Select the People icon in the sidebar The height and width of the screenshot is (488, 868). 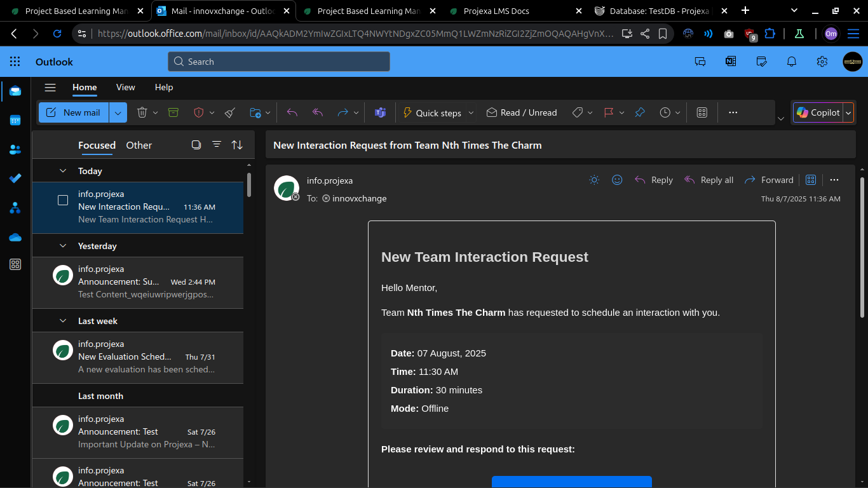point(15,149)
